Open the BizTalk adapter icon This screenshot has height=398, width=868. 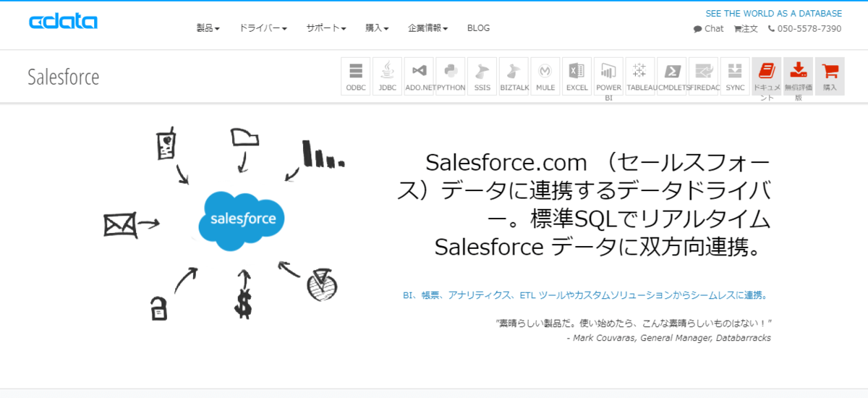(x=514, y=76)
